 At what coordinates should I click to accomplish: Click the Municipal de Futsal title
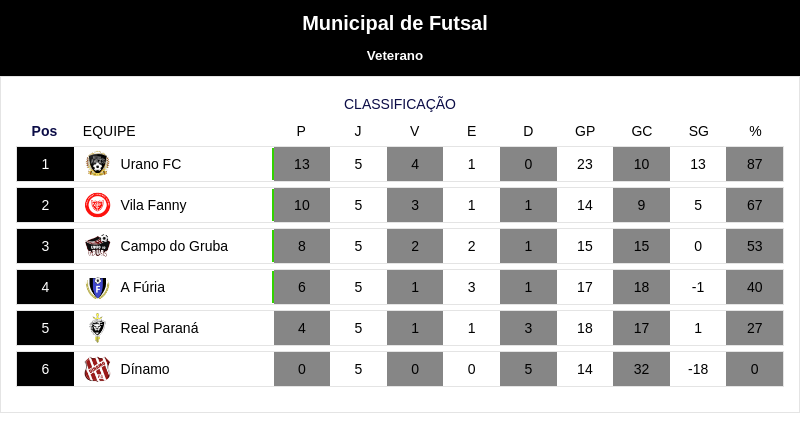pyautogui.click(x=395, y=23)
